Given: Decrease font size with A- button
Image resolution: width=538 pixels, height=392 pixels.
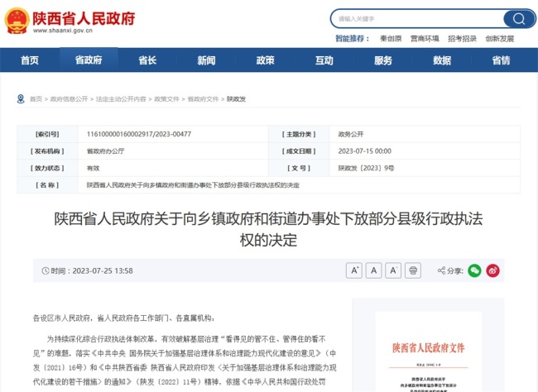Looking at the screenshot, I should (x=393, y=270).
